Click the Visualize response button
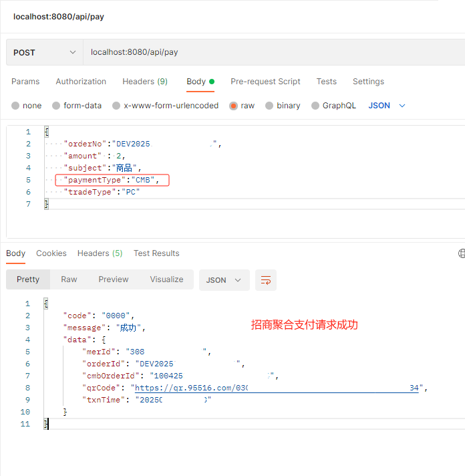 tap(166, 279)
